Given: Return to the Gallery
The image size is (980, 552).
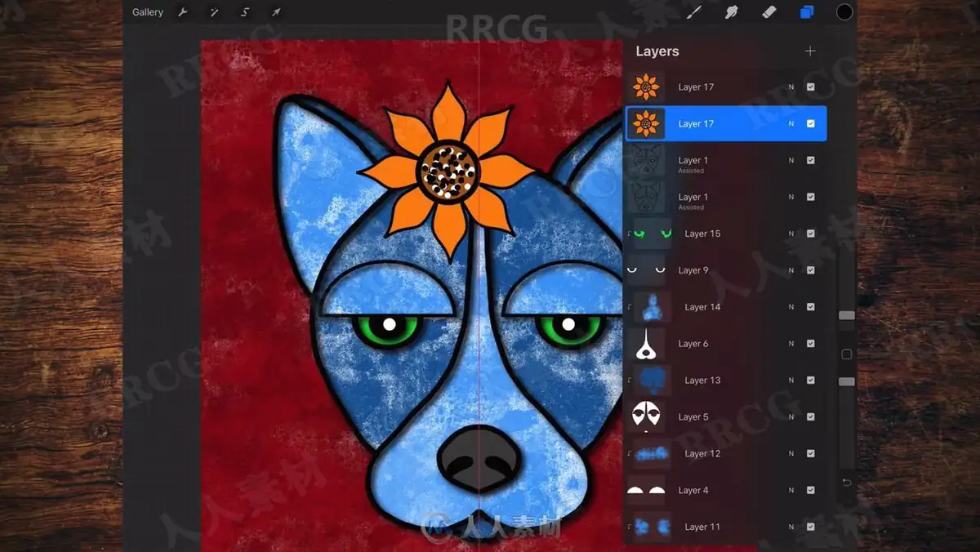Looking at the screenshot, I should point(148,12).
